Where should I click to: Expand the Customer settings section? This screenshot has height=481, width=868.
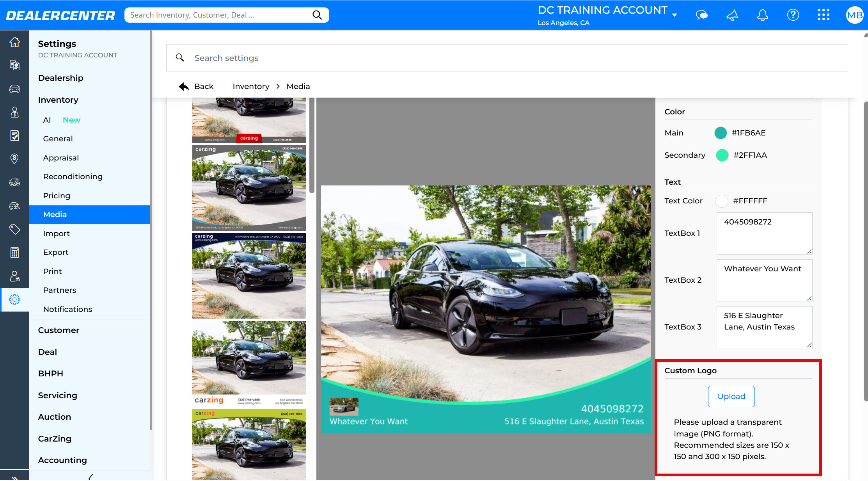coord(59,330)
